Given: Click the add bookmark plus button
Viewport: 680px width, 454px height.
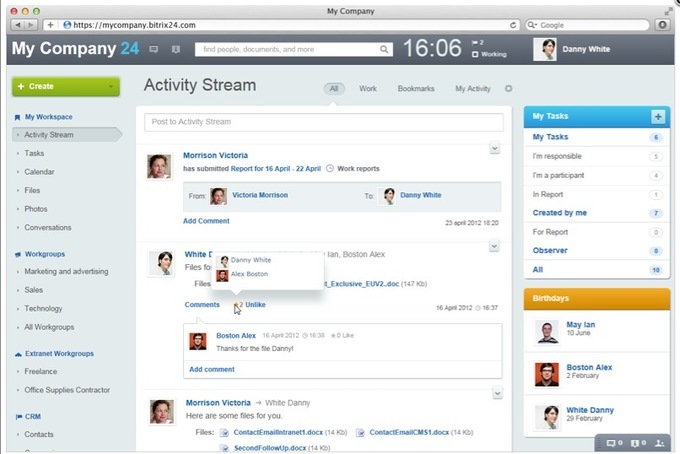Looking at the screenshot, I should click(50, 25).
